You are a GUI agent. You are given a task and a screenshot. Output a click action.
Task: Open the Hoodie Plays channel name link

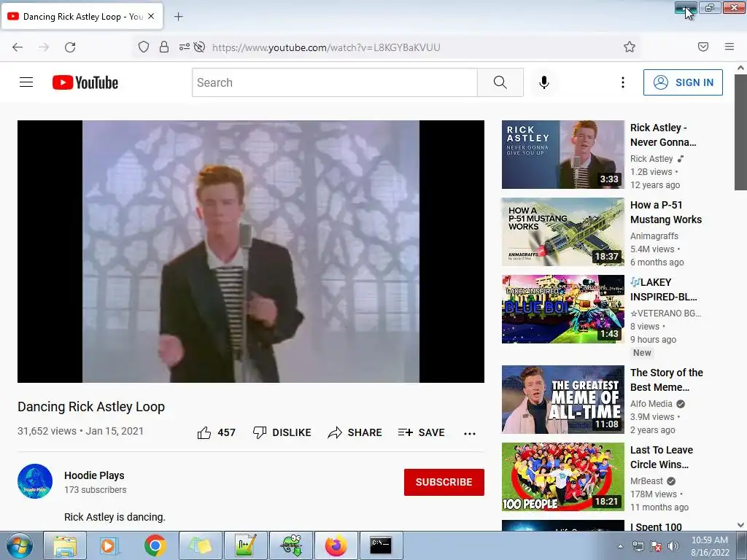(94, 475)
